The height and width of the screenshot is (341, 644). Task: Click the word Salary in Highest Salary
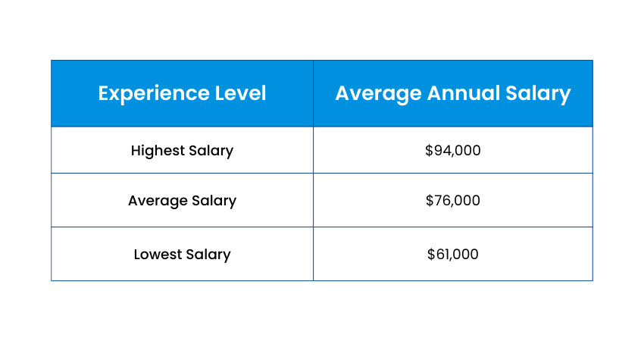point(211,150)
